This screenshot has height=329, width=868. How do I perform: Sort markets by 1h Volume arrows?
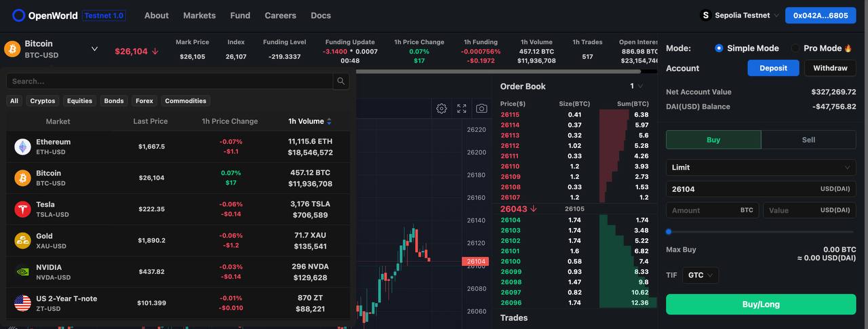coord(329,121)
